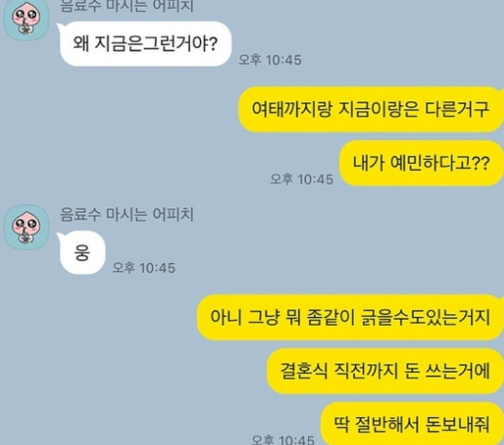The width and height of the screenshot is (504, 445).
Task: Tap the partially visible sender name at top
Action: click(x=126, y=6)
